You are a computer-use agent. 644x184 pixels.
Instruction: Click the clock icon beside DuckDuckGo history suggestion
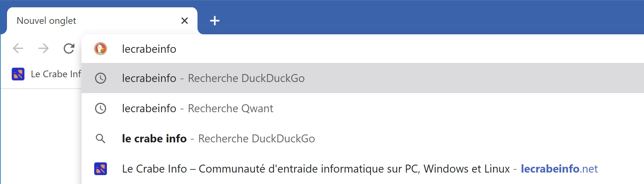[x=101, y=78]
